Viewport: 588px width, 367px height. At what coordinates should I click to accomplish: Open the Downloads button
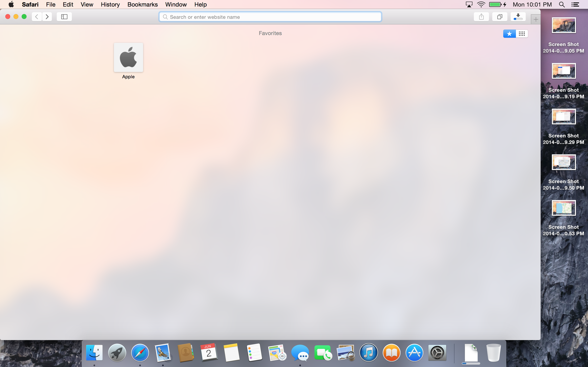[x=518, y=17]
